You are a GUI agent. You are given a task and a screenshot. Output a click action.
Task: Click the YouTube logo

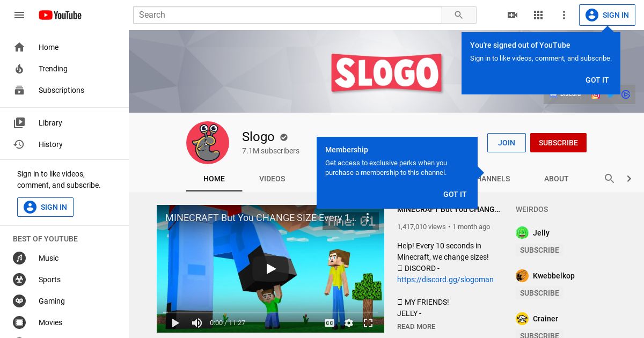tap(60, 15)
